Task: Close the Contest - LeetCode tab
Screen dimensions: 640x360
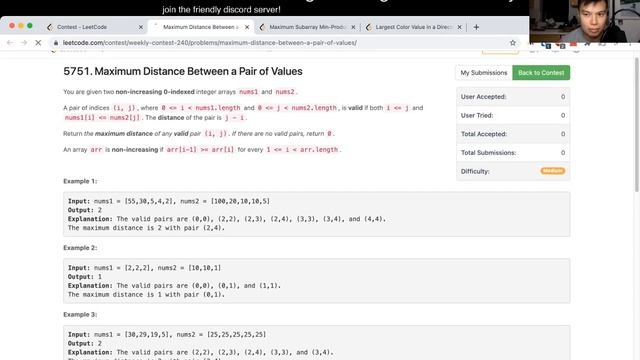Action: [x=141, y=27]
